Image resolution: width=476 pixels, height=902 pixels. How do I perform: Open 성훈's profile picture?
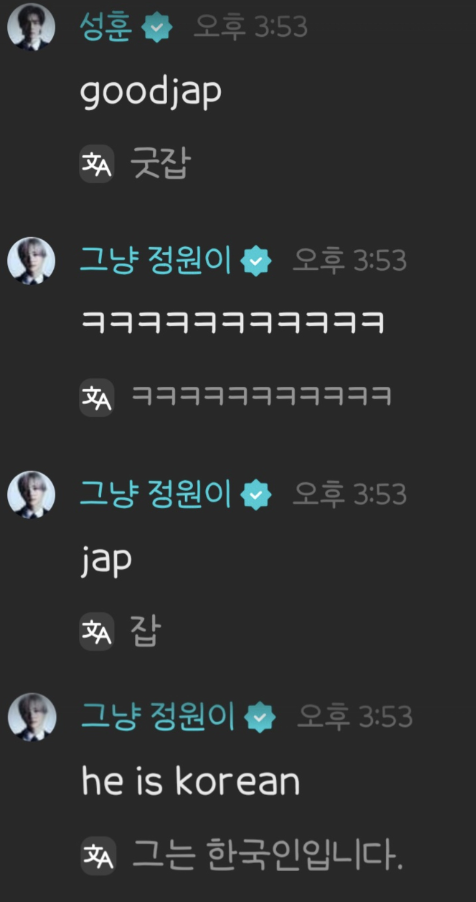(31, 27)
